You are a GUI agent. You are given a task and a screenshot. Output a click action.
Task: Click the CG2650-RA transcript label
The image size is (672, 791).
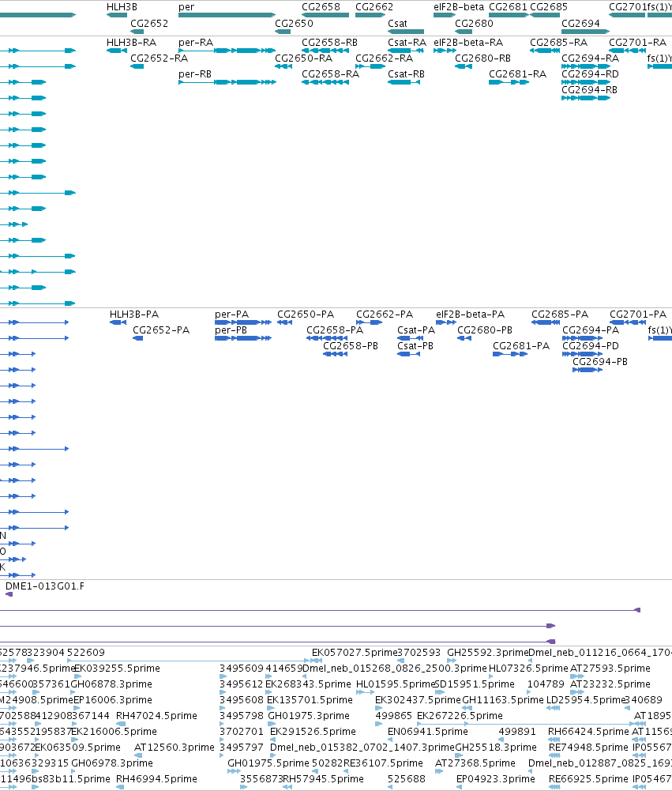coord(303,58)
